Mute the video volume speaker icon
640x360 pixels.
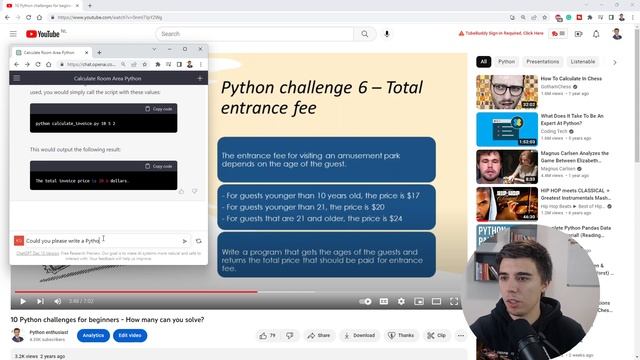point(58,301)
